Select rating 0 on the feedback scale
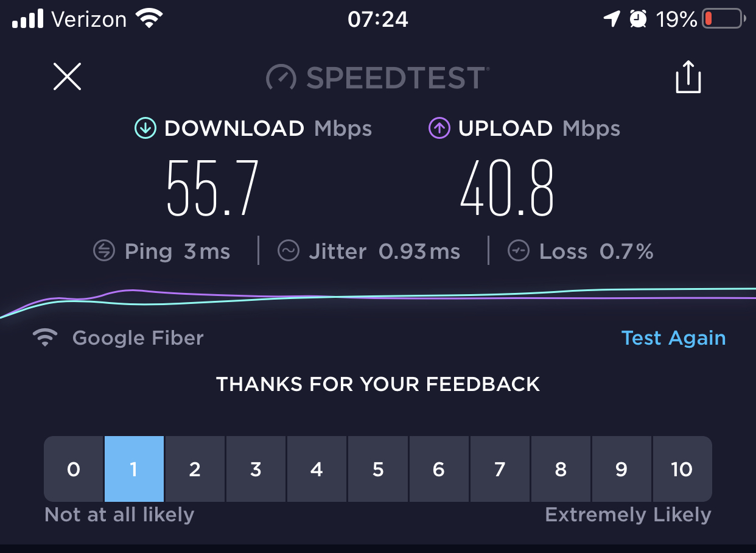 point(73,469)
